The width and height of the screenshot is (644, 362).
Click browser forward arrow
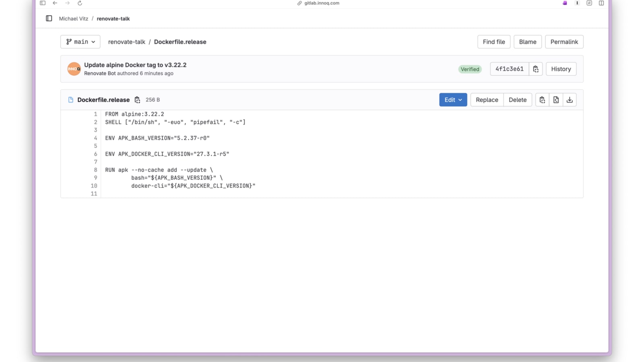coord(67,3)
